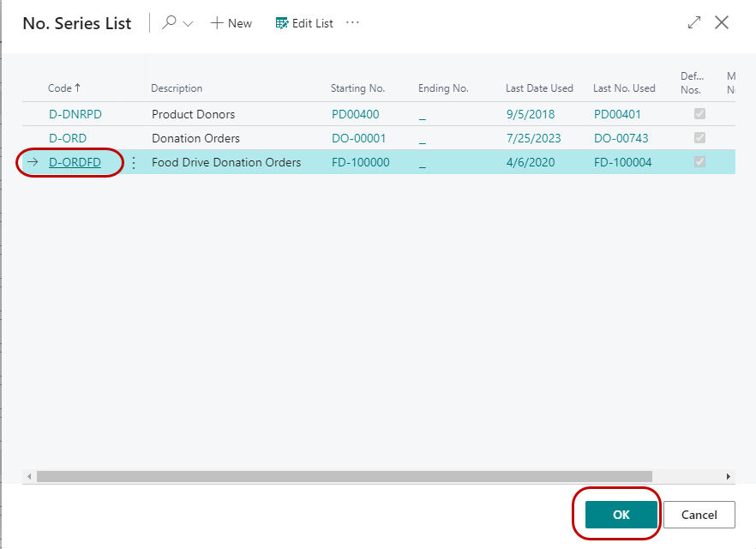The height and width of the screenshot is (549, 756).
Task: Toggle default nos. checkbox for D-ORDFD
Action: point(699,162)
